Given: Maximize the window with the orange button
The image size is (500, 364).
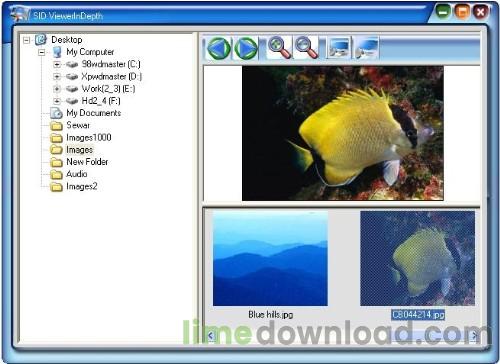Looking at the screenshot, I should [x=462, y=12].
